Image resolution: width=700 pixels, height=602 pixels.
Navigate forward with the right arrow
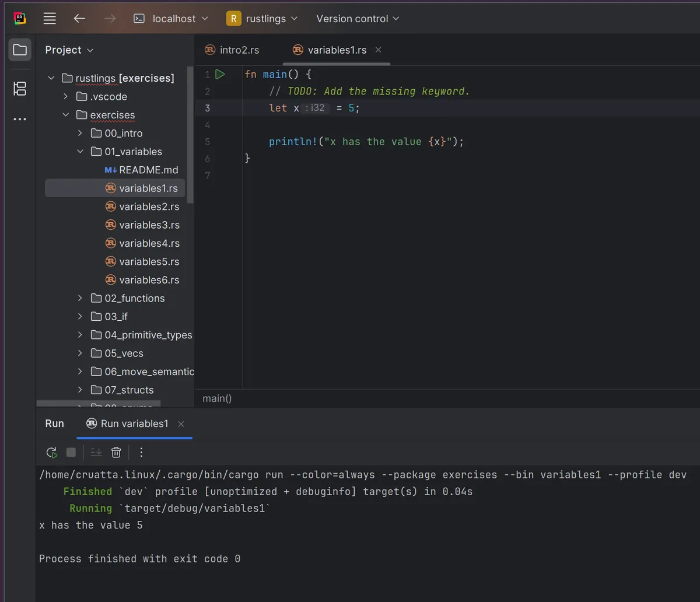click(110, 19)
